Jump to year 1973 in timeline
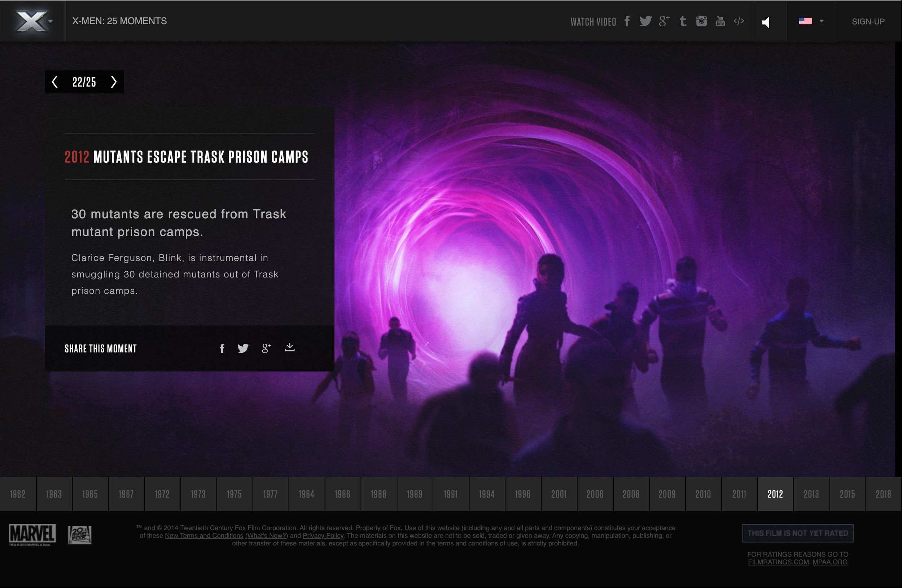Image resolution: width=902 pixels, height=588 pixels. (198, 494)
